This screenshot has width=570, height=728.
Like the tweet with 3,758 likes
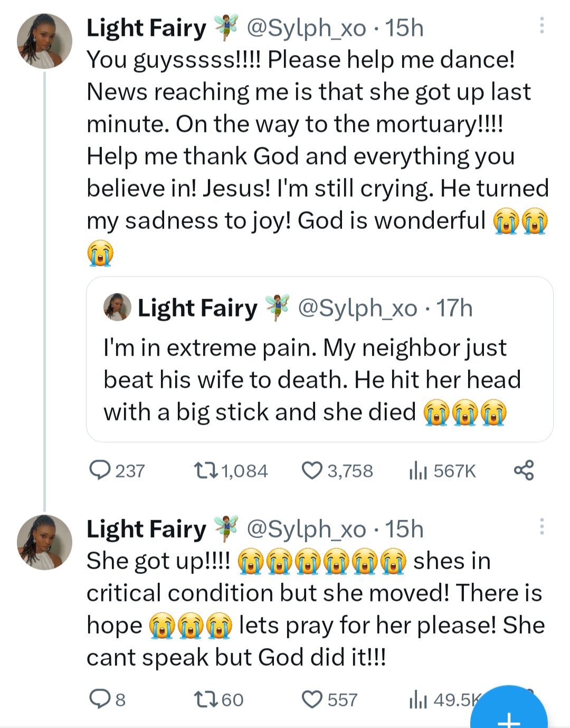312,470
